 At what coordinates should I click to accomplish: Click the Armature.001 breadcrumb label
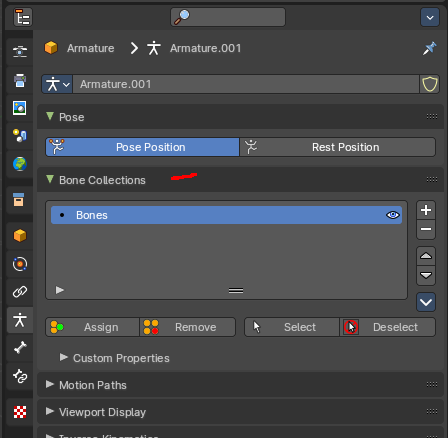tap(205, 48)
